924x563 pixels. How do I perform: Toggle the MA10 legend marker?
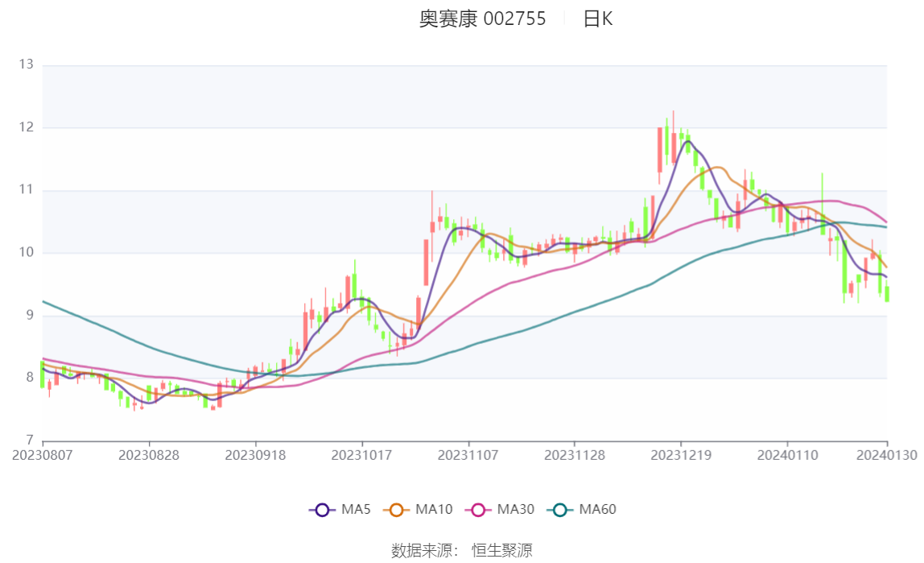click(396, 510)
